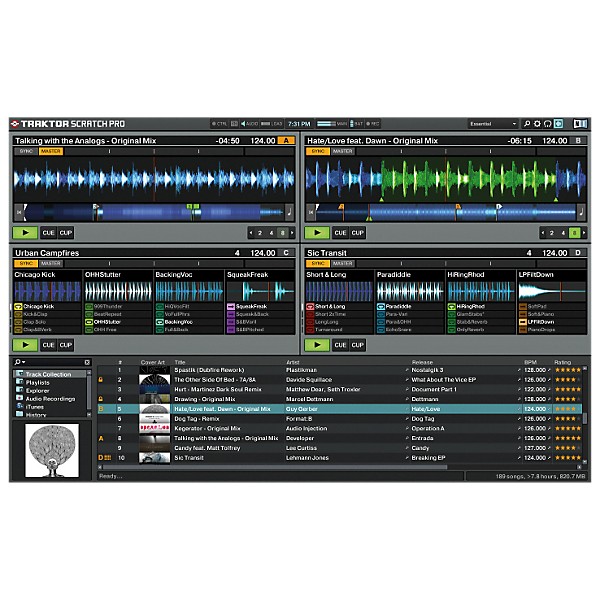
Task: Click the Chicago Kick sample slot icon
Action: [x=18, y=307]
